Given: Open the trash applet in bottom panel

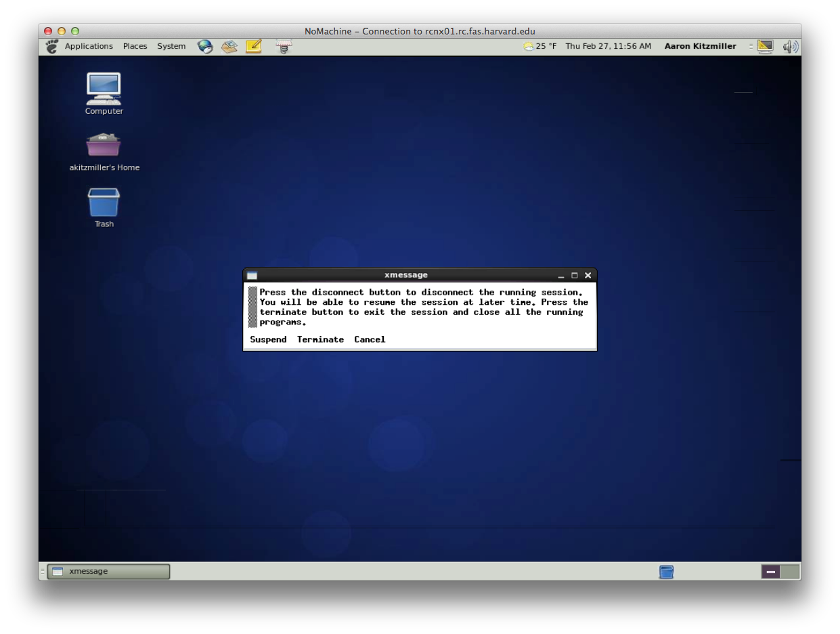Looking at the screenshot, I should 667,572.
